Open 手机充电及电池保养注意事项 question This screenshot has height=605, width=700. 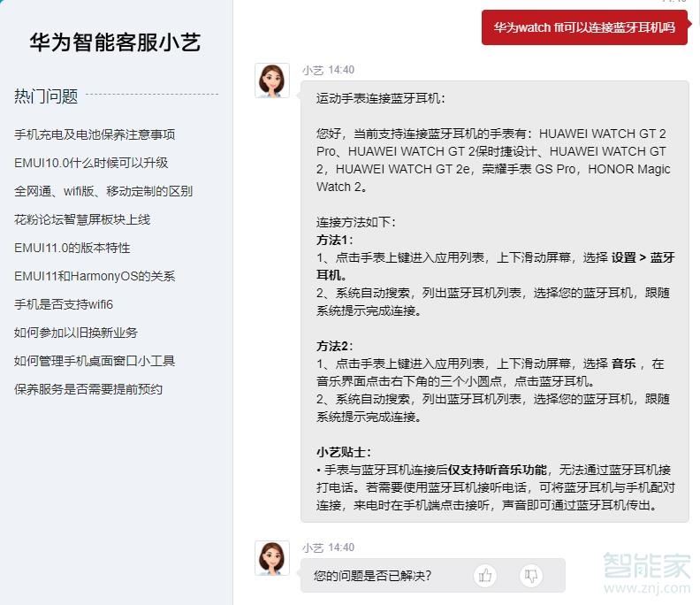coord(95,134)
